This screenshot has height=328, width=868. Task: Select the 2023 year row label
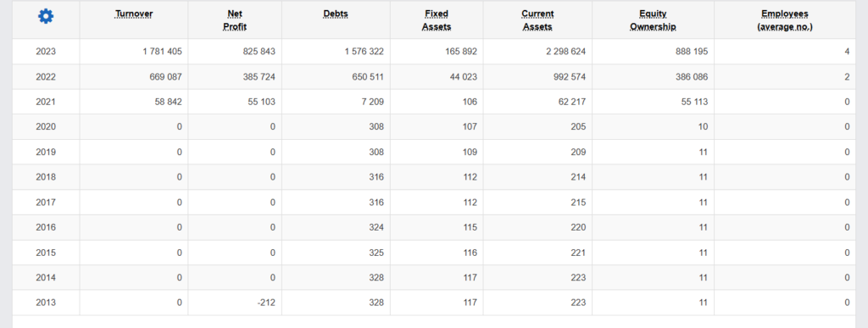point(46,52)
